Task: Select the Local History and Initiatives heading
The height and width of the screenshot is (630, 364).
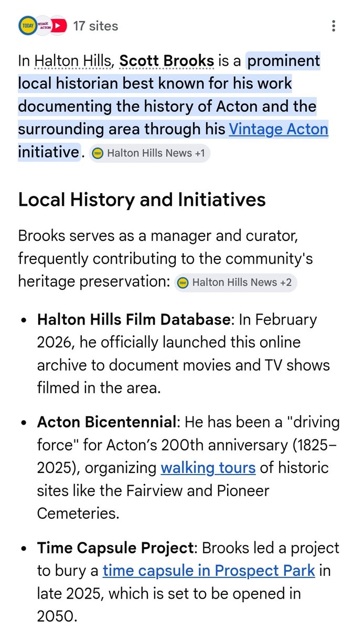Action: pos(142,200)
